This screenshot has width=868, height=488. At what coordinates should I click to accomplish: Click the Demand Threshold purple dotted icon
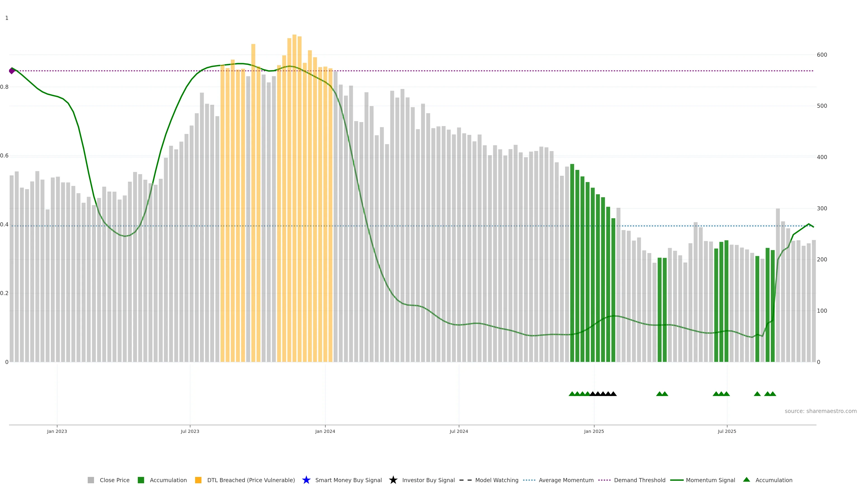604,480
